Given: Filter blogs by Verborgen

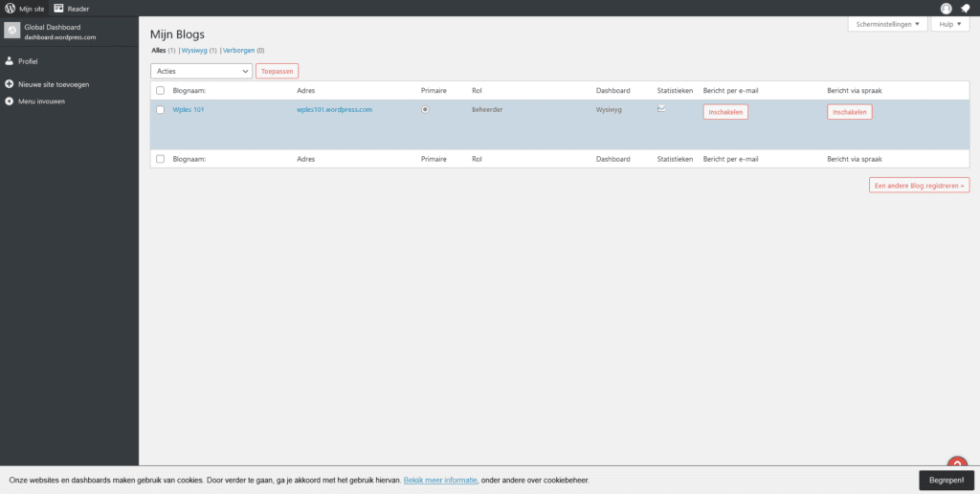Looking at the screenshot, I should tap(238, 51).
